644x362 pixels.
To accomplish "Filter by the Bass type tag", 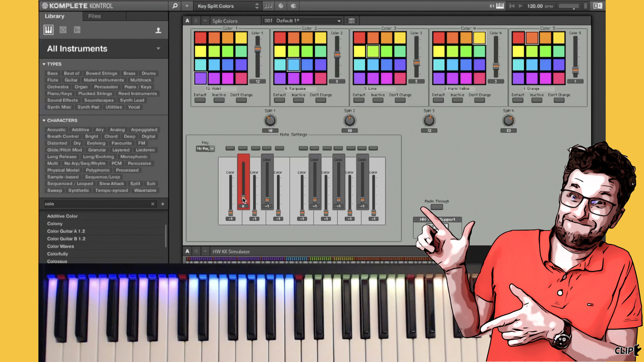I will click(x=52, y=73).
